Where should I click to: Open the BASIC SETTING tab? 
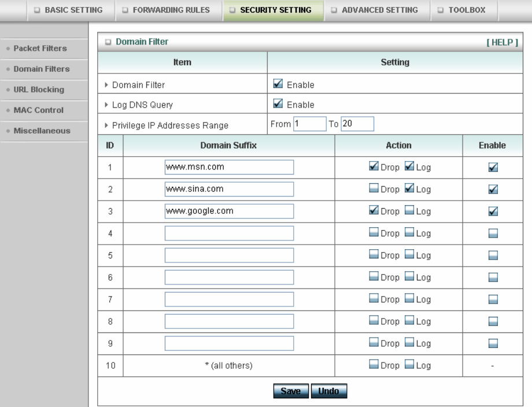71,10
